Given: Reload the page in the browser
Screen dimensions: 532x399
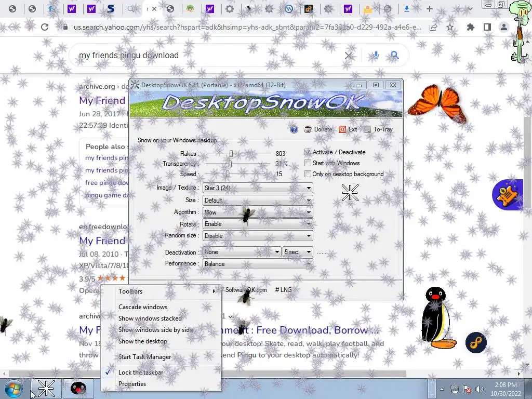Looking at the screenshot, I should 45,27.
